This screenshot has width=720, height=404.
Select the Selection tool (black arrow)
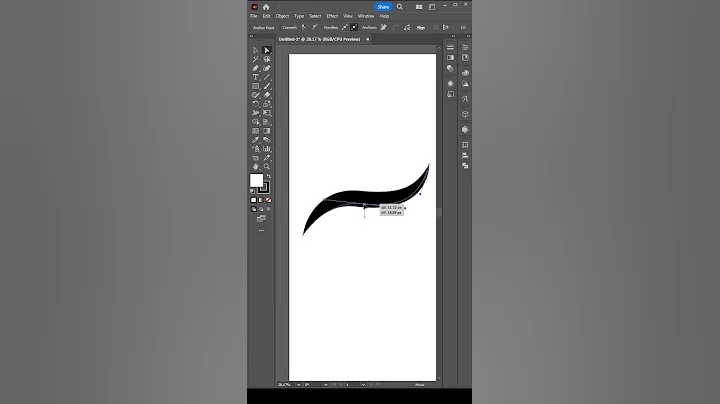point(256,50)
